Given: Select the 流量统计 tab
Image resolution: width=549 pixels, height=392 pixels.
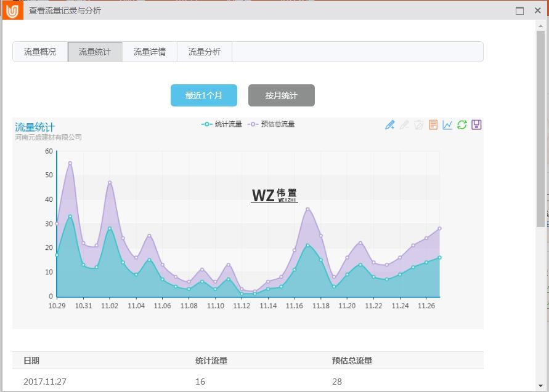Looking at the screenshot, I should point(95,52).
